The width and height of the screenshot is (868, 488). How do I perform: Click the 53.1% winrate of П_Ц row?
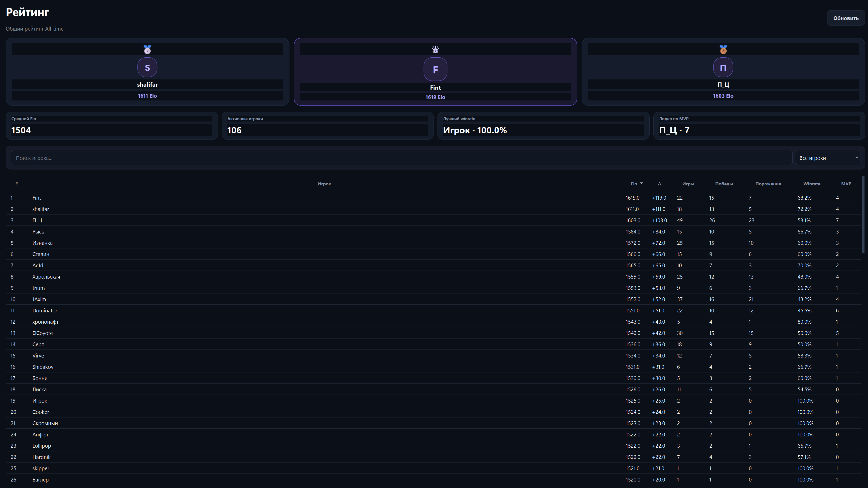click(804, 220)
